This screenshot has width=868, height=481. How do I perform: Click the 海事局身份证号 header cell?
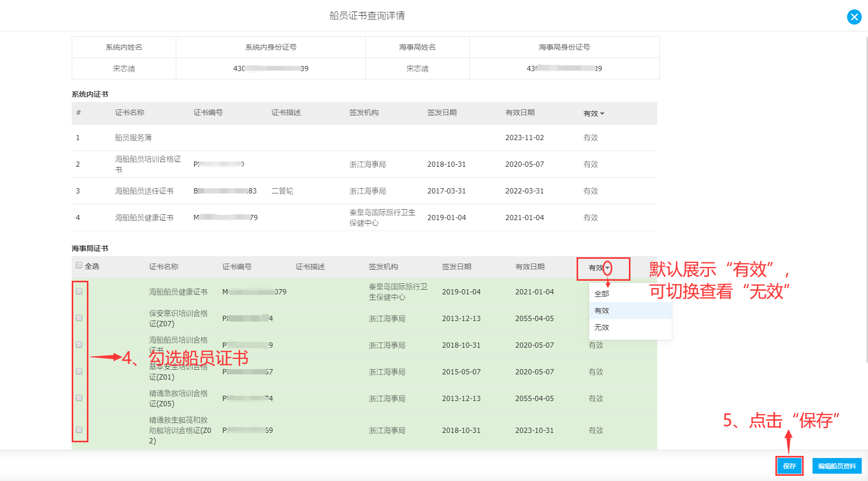[565, 47]
